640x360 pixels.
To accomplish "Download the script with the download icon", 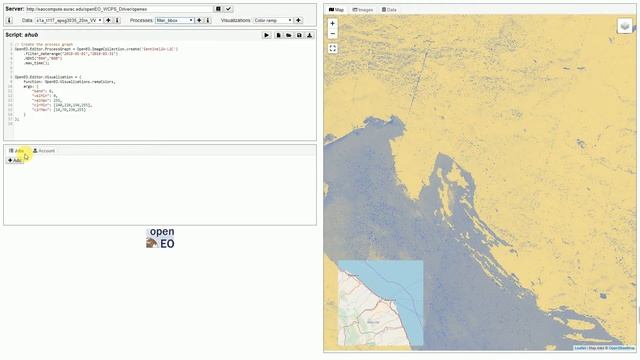I will pos(309,36).
